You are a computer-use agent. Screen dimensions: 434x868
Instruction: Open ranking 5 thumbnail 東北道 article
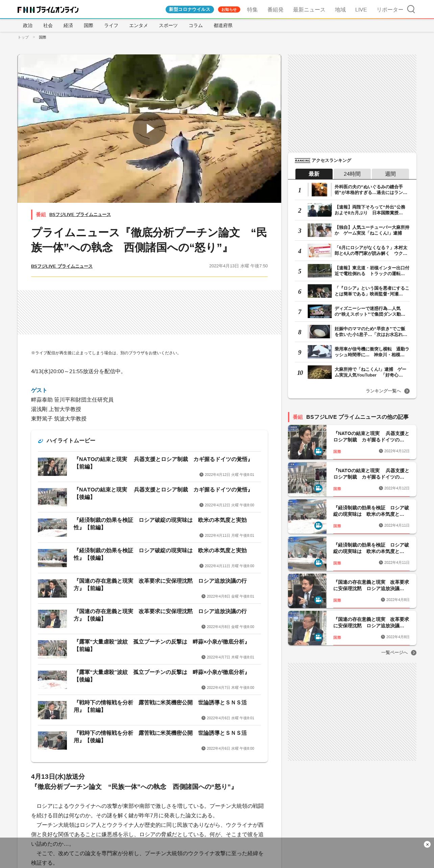click(x=319, y=271)
